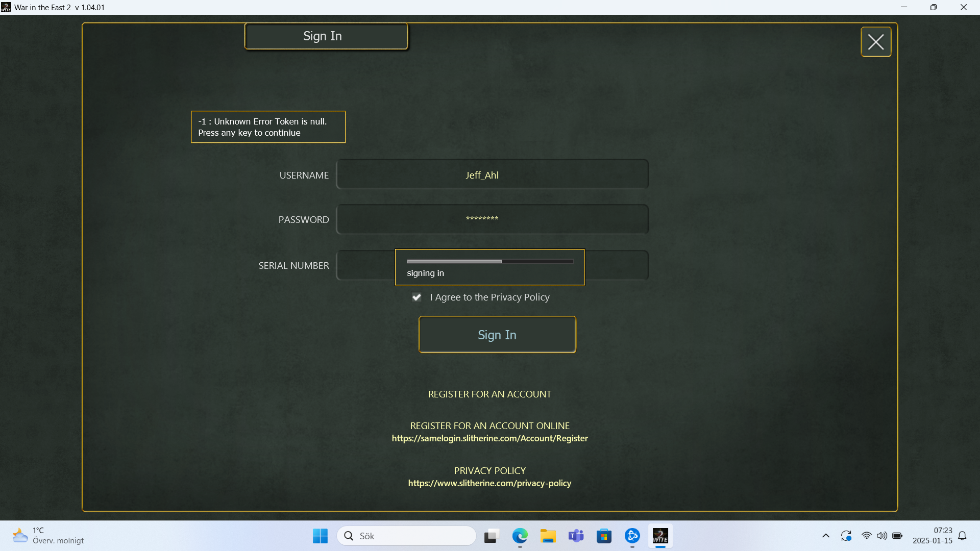
Task: Click the WITE app icon in title bar
Action: [x=6, y=7]
